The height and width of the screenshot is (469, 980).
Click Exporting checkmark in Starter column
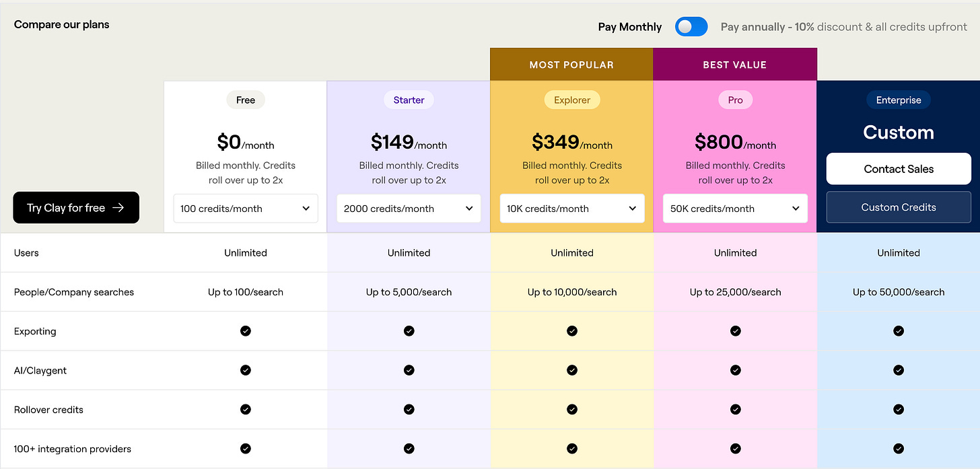(x=409, y=331)
